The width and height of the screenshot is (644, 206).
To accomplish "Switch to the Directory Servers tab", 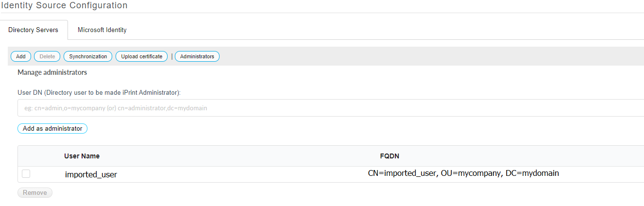I will [34, 30].
